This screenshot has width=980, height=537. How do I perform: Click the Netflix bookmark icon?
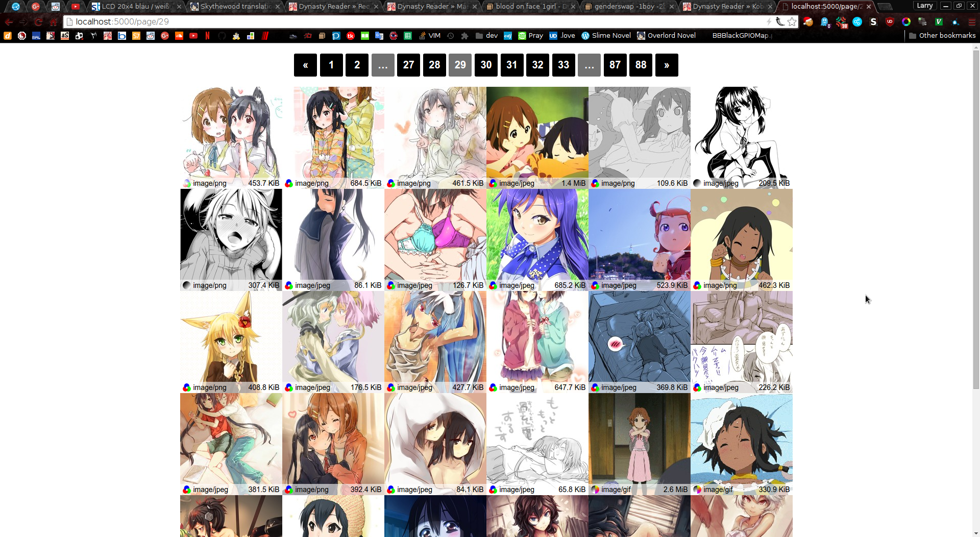point(207,36)
